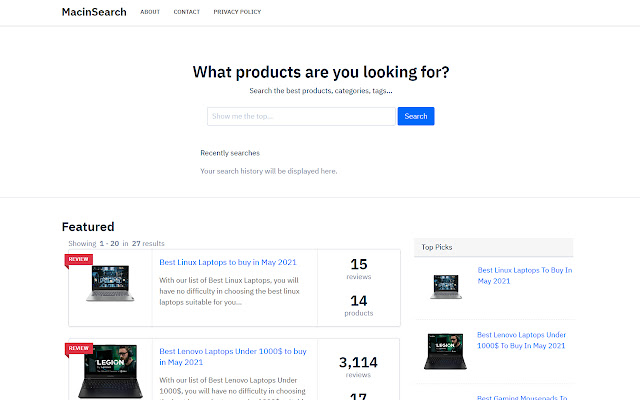The height and width of the screenshot is (400, 640).
Task: Open Top Picks 'Best Gaming Mousepads' link
Action: (522, 397)
